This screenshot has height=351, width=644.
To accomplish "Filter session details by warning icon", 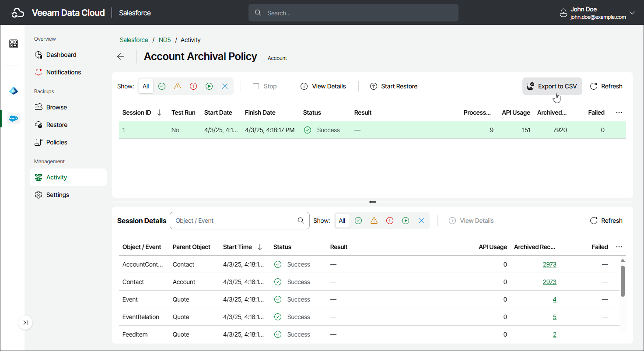I will 374,221.
